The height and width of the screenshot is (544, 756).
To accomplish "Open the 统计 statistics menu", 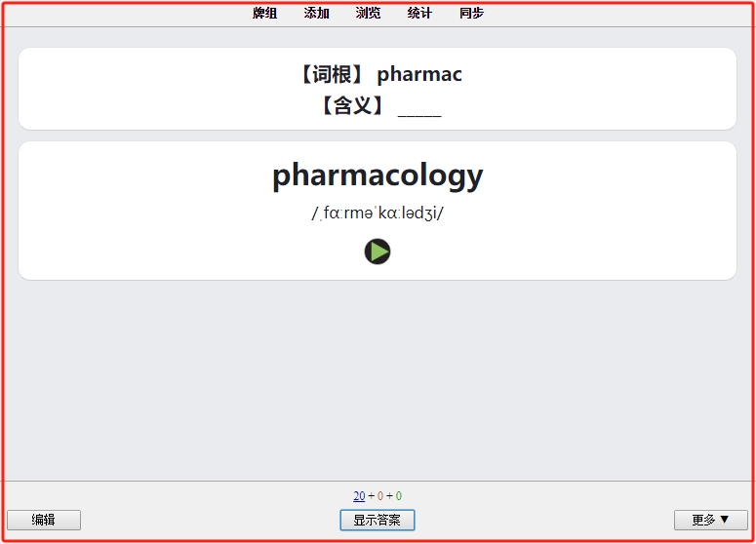I will coord(419,13).
